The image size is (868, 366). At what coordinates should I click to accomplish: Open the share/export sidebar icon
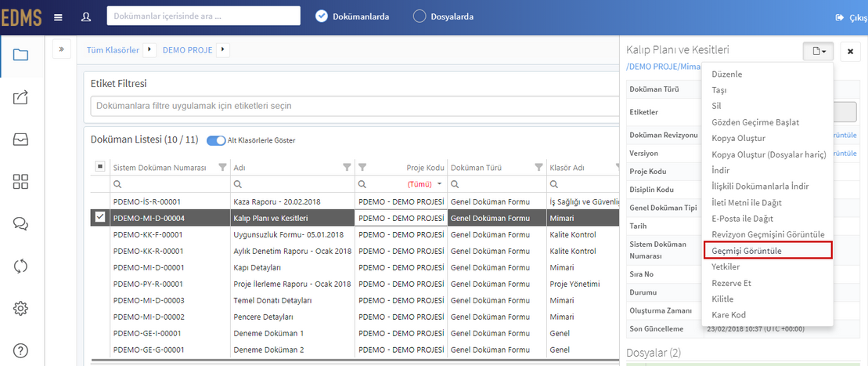(20, 98)
